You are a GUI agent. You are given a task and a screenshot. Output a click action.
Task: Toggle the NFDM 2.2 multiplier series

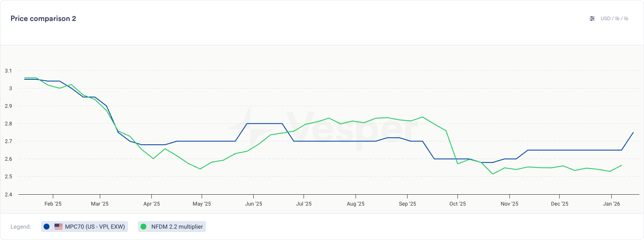tap(177, 227)
